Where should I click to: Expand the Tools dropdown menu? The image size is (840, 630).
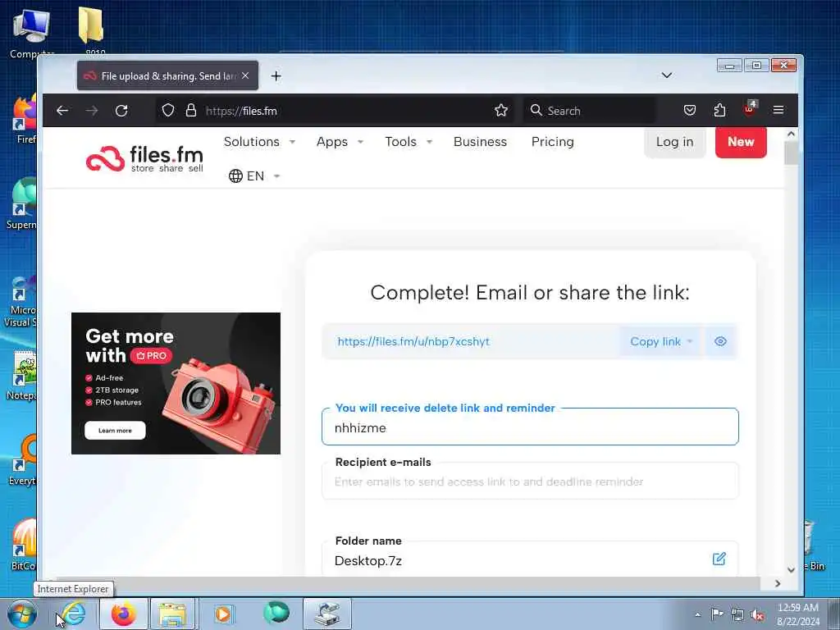click(409, 142)
